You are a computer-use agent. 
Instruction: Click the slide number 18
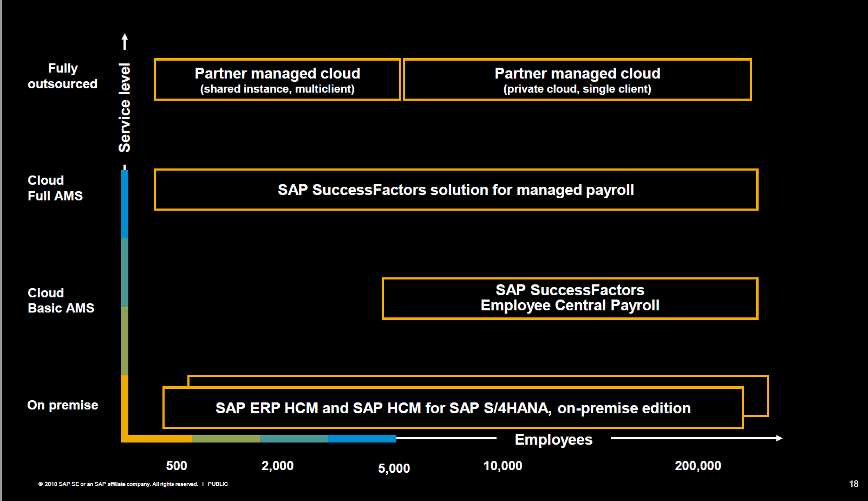853,483
